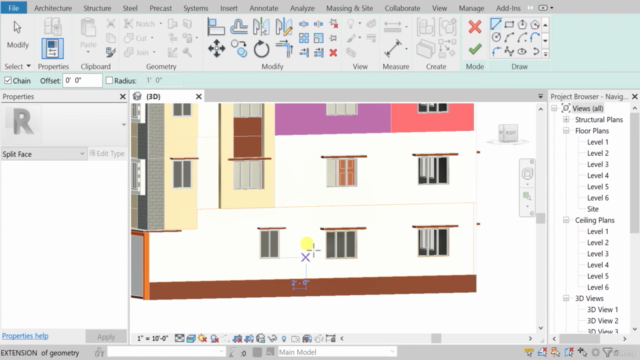Select the Line draw tool
640x360 pixels.
(x=496, y=24)
